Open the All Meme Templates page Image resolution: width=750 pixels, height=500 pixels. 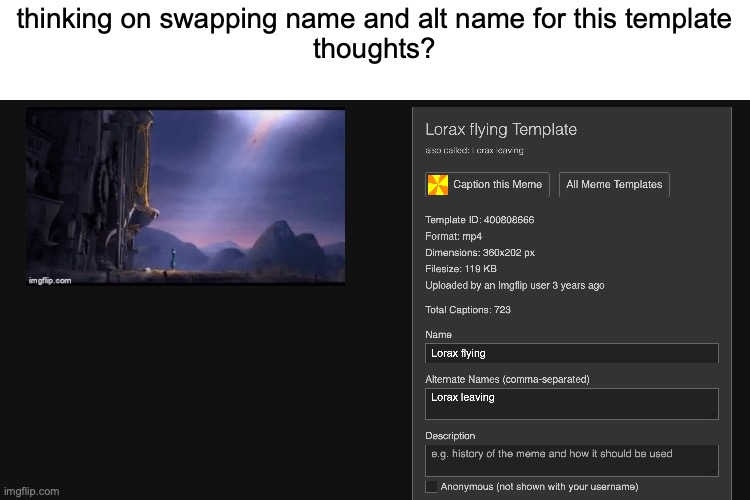[614, 185]
